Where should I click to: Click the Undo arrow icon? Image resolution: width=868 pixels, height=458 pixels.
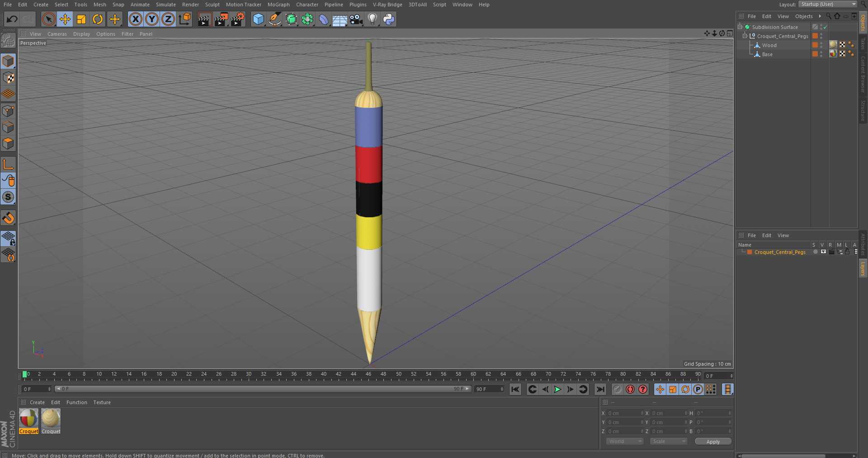12,19
